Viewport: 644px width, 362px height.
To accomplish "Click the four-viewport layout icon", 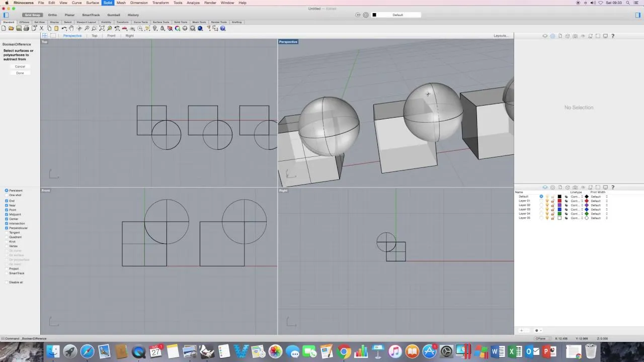I will point(45,36).
